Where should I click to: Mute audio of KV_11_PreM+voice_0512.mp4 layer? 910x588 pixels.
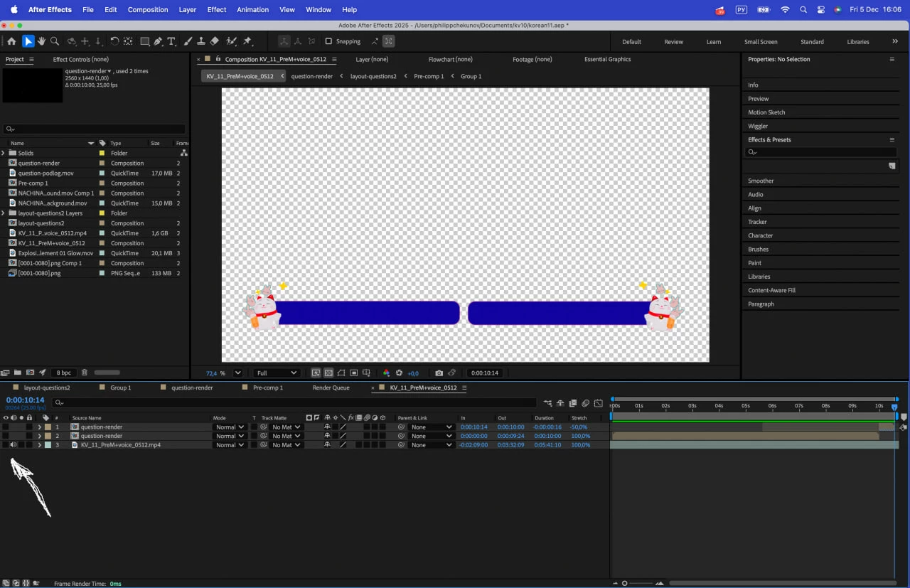tap(14, 445)
